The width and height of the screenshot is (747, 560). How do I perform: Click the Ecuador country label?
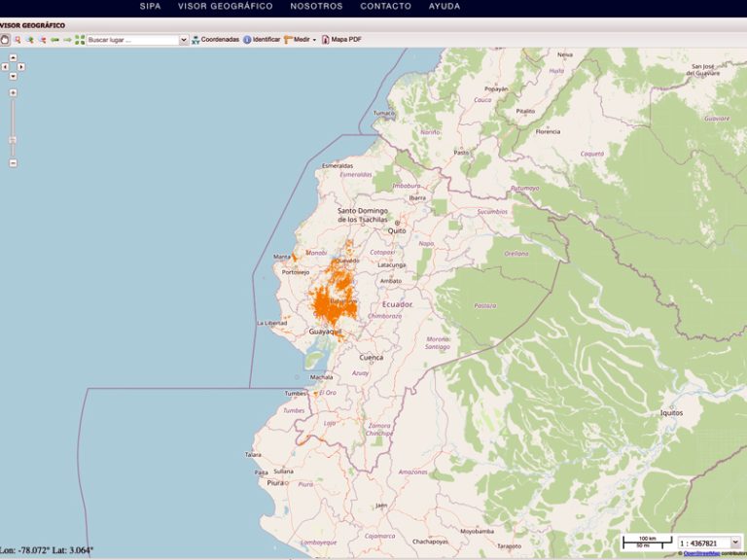click(397, 304)
